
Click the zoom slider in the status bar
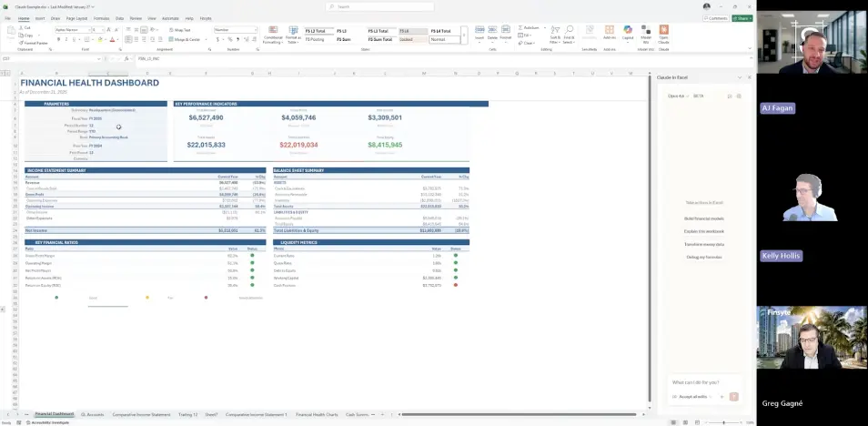click(724, 422)
